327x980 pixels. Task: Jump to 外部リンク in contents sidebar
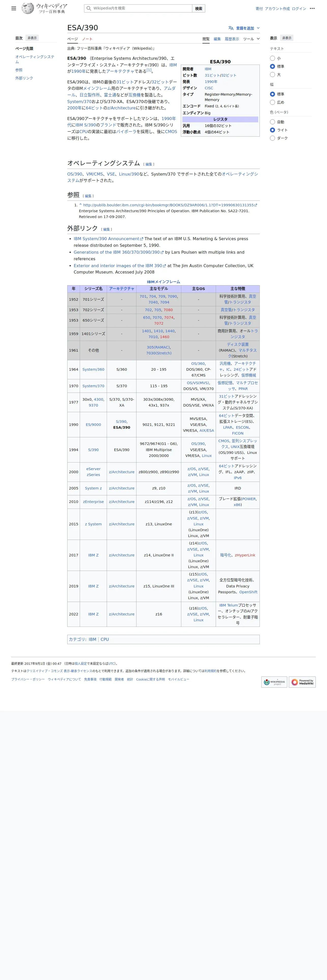(24, 78)
